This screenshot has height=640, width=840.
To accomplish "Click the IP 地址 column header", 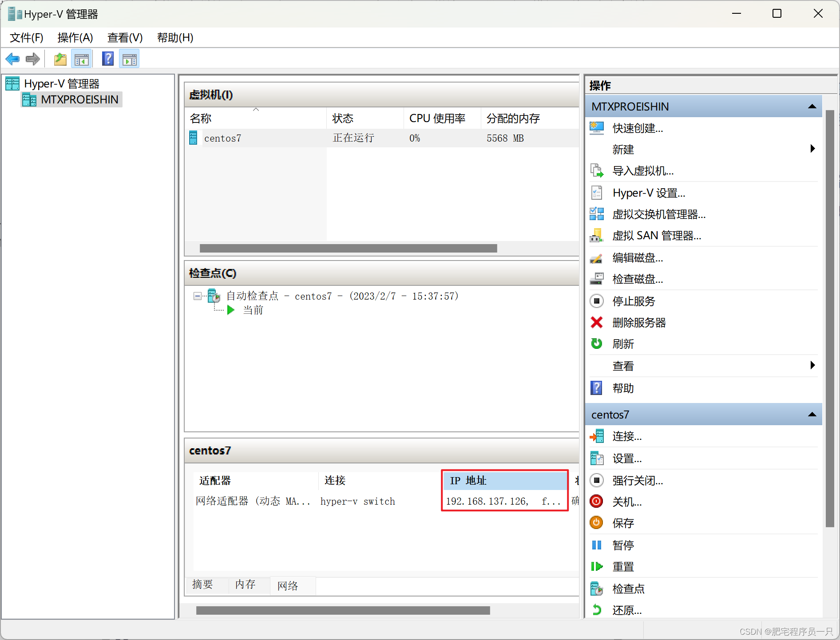I will tap(505, 481).
